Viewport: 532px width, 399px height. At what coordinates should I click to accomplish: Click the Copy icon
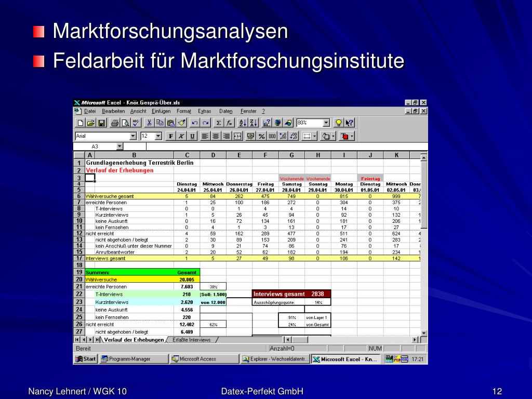160,123
